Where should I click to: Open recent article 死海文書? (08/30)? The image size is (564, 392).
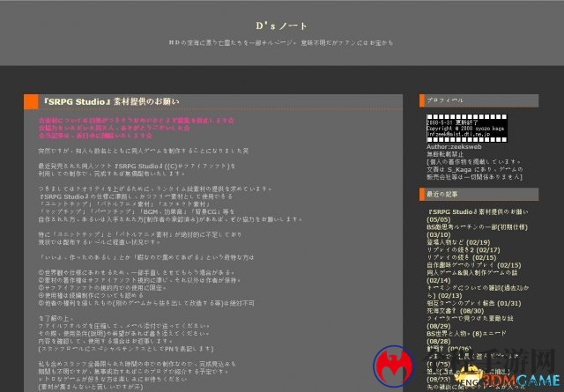tap(456, 311)
